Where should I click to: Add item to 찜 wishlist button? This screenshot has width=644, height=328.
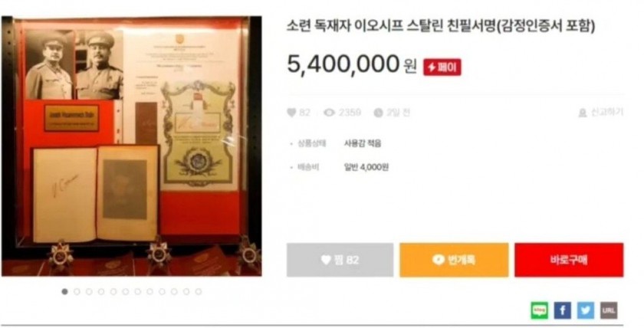(340, 260)
